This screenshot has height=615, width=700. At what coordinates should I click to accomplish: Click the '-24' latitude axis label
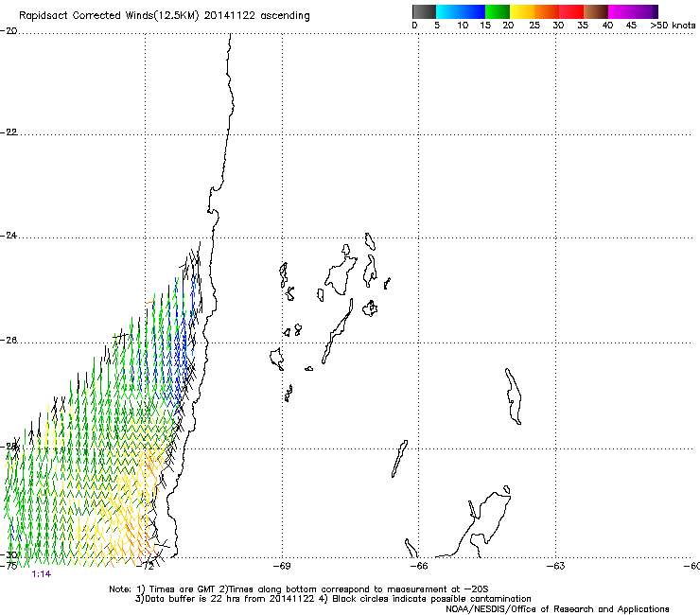(x=9, y=236)
